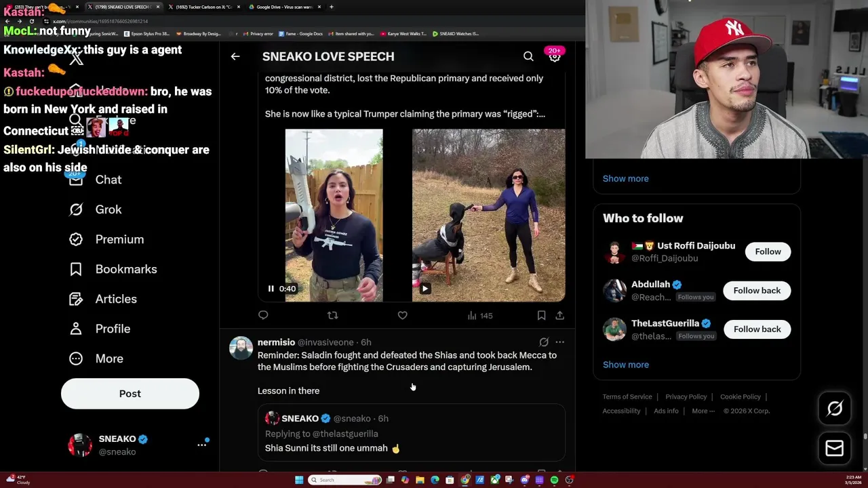Click the Windows taskbar Search box

[x=344, y=480]
